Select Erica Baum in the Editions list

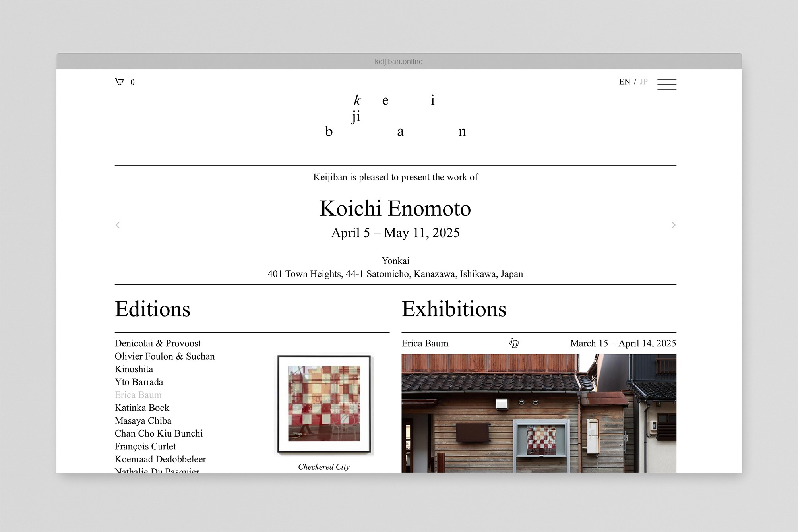138,395
